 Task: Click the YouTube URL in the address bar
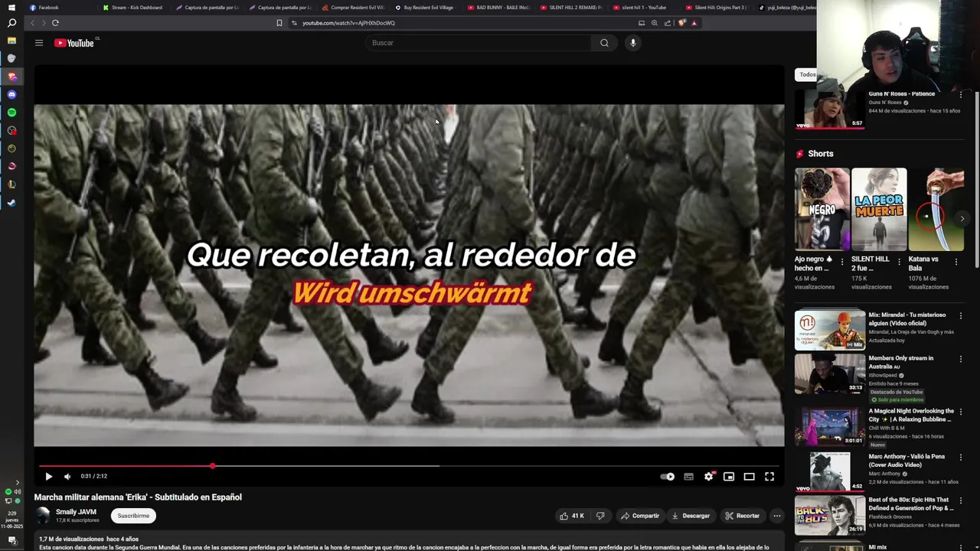(348, 23)
